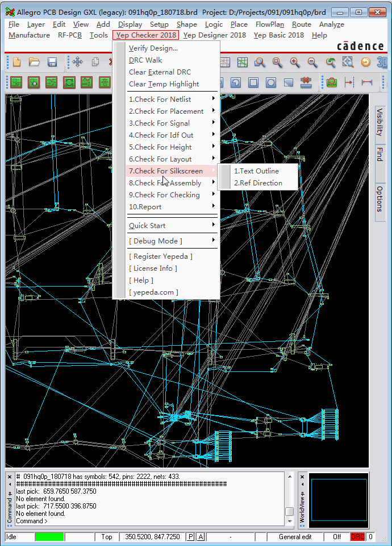Select DRC Walk menu entry
The image size is (392, 546).
172,60
